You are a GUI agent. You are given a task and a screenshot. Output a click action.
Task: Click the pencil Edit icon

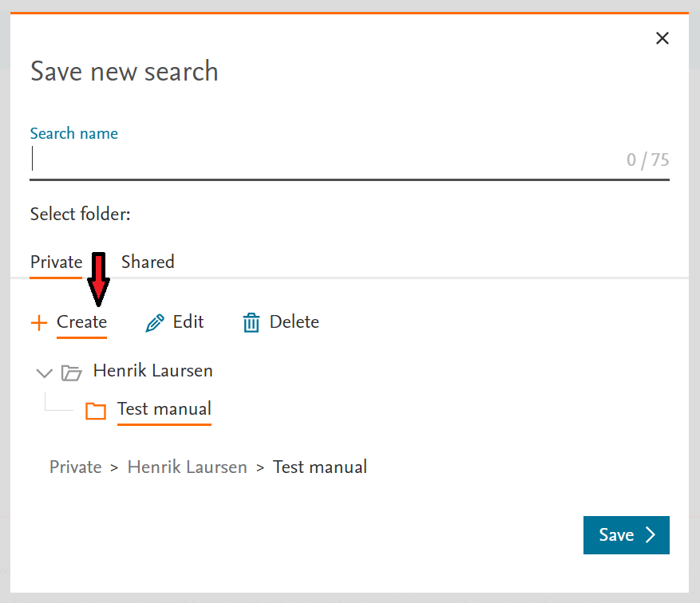pyautogui.click(x=155, y=323)
